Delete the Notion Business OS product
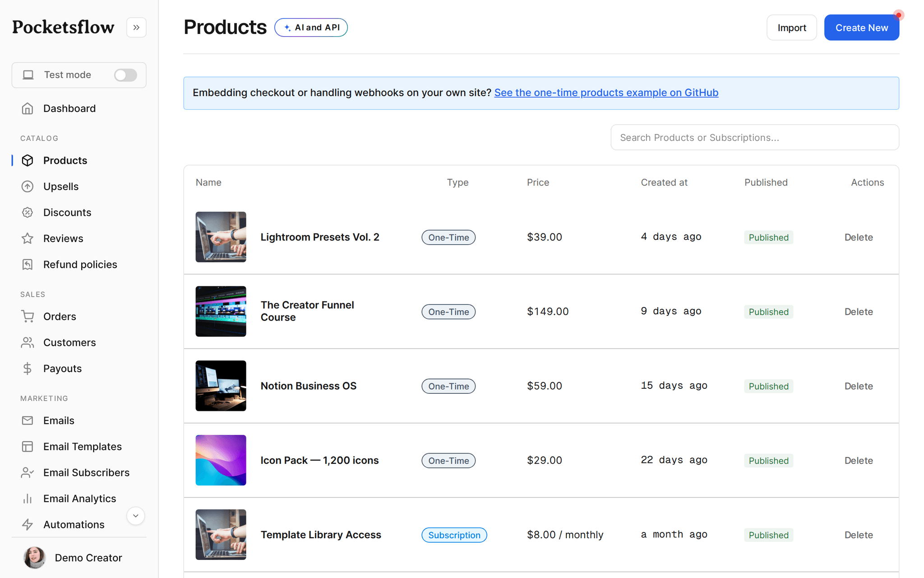Image resolution: width=924 pixels, height=578 pixels. [x=858, y=387]
